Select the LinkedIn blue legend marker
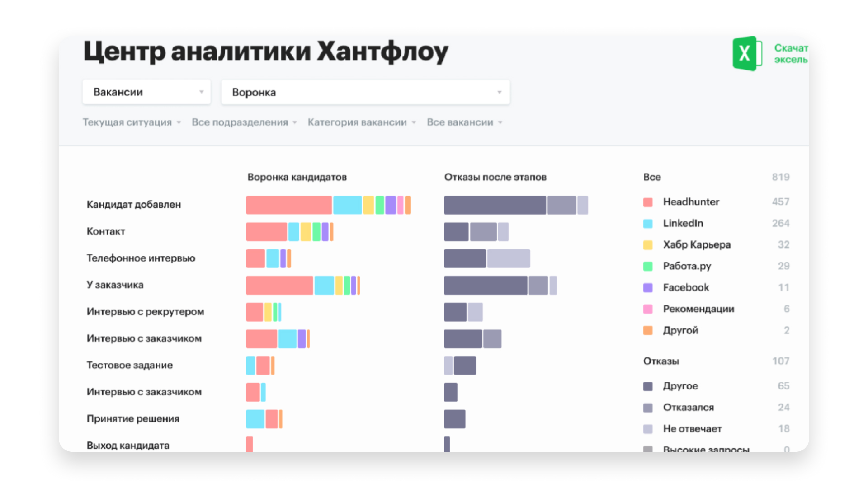This screenshot has width=868, height=488. [x=648, y=223]
